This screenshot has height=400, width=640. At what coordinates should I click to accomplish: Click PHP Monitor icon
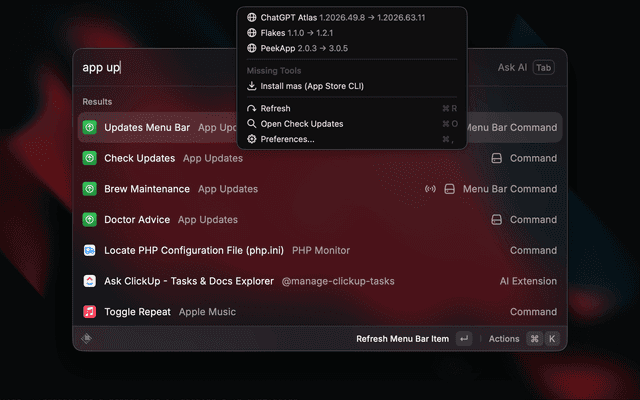pos(90,250)
